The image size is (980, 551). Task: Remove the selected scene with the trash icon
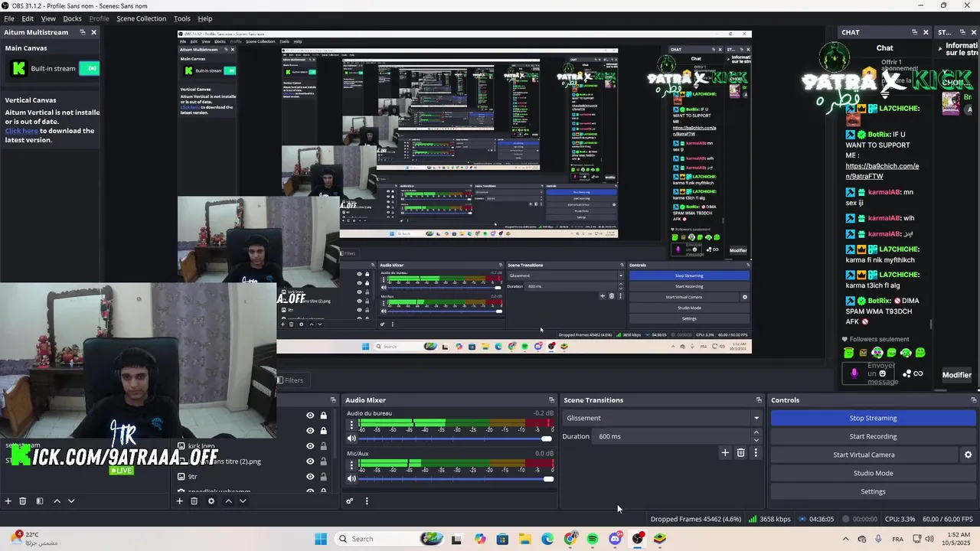point(23,501)
